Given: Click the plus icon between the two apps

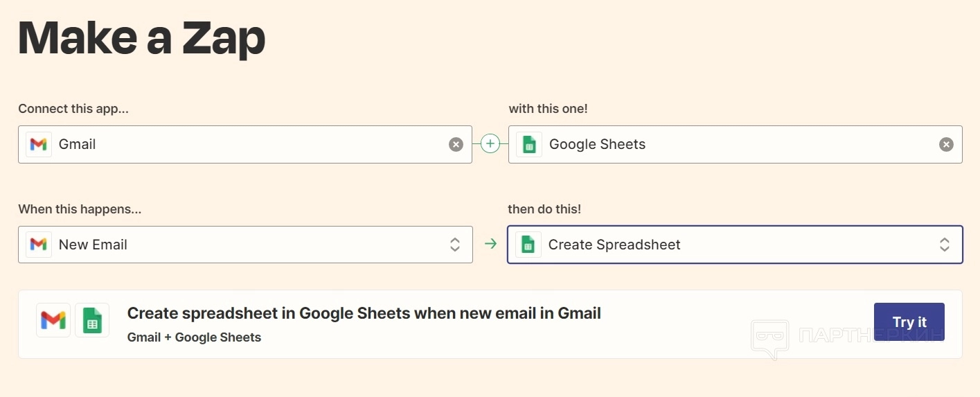Looking at the screenshot, I should pyautogui.click(x=490, y=144).
